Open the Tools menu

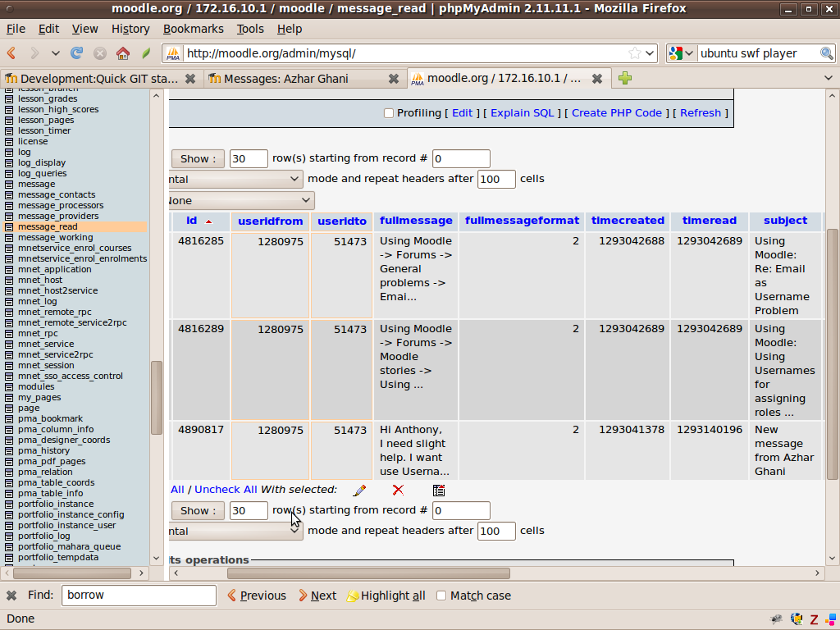point(250,29)
